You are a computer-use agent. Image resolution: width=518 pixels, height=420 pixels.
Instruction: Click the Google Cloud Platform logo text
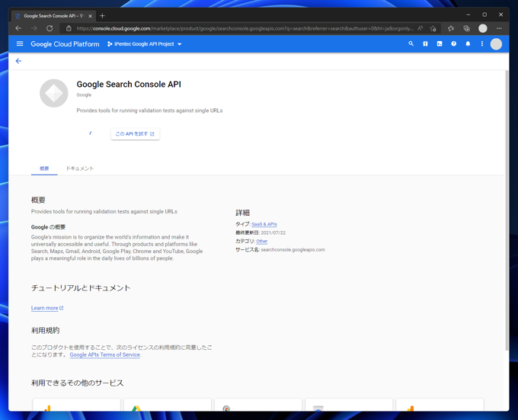(65, 44)
